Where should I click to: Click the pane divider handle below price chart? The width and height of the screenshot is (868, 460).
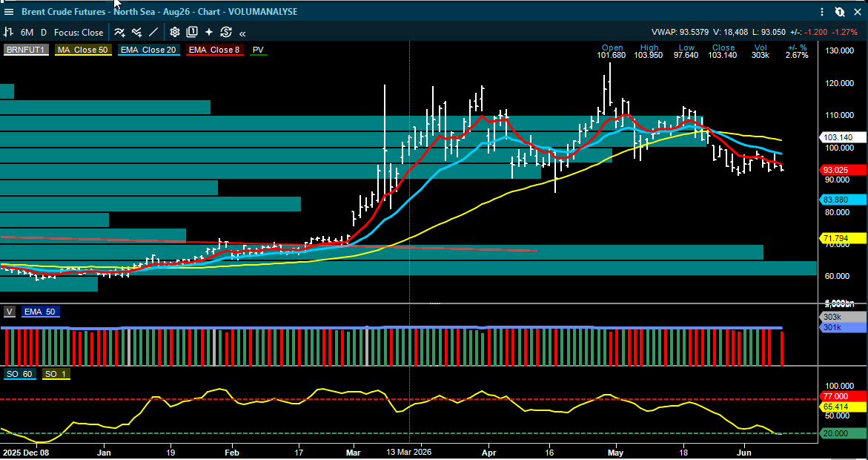pos(436,303)
